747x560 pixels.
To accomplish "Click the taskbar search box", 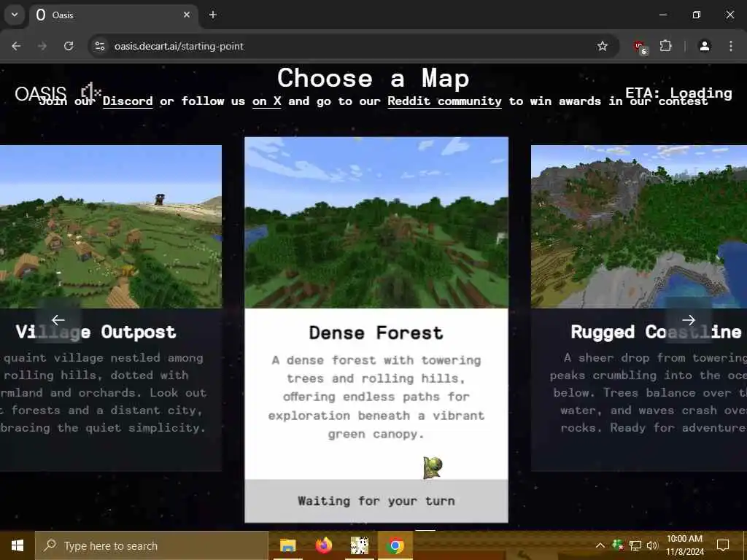I will pos(152,545).
